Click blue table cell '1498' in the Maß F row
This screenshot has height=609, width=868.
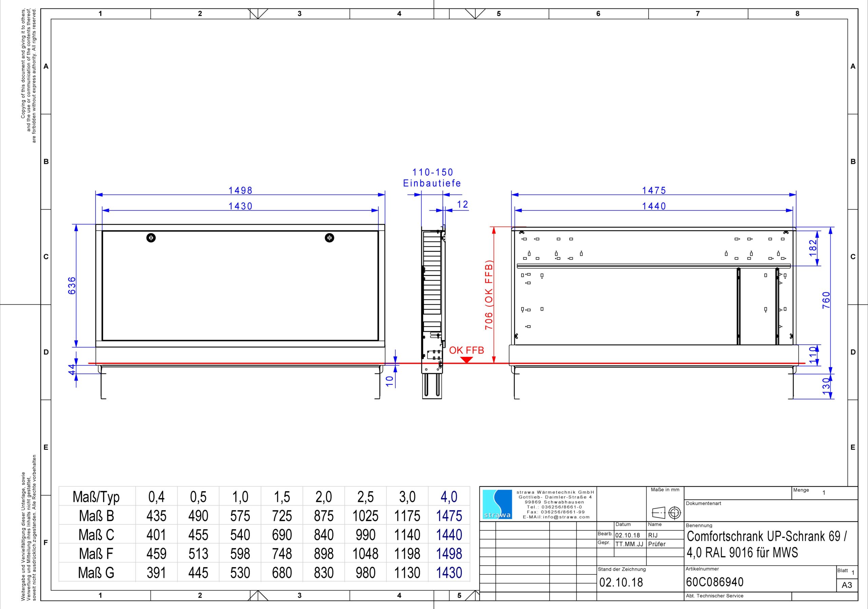pyautogui.click(x=449, y=554)
